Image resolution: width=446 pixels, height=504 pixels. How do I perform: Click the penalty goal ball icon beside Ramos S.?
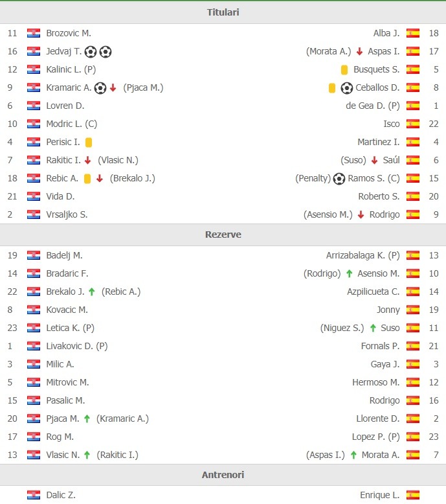point(339,178)
